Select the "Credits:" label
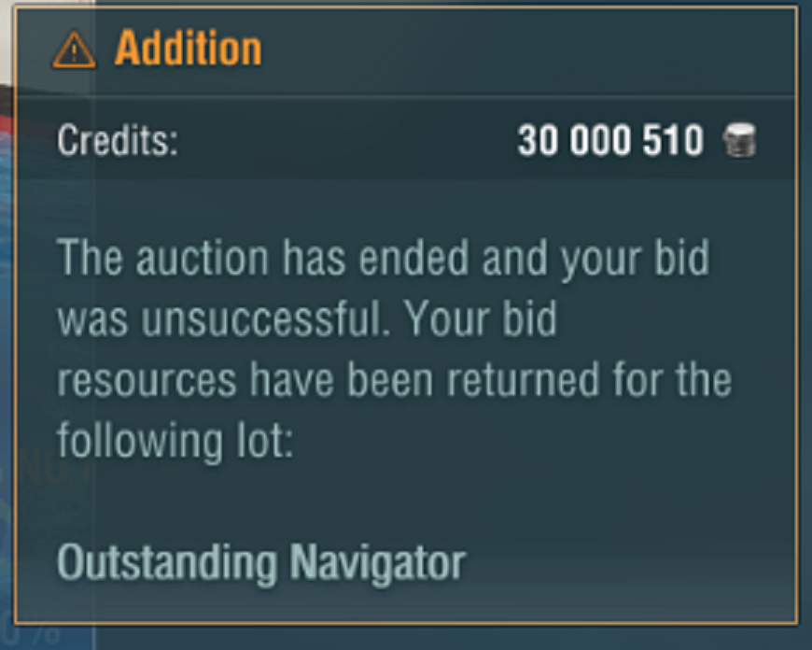Image resolution: width=812 pixels, height=650 pixels. (117, 142)
